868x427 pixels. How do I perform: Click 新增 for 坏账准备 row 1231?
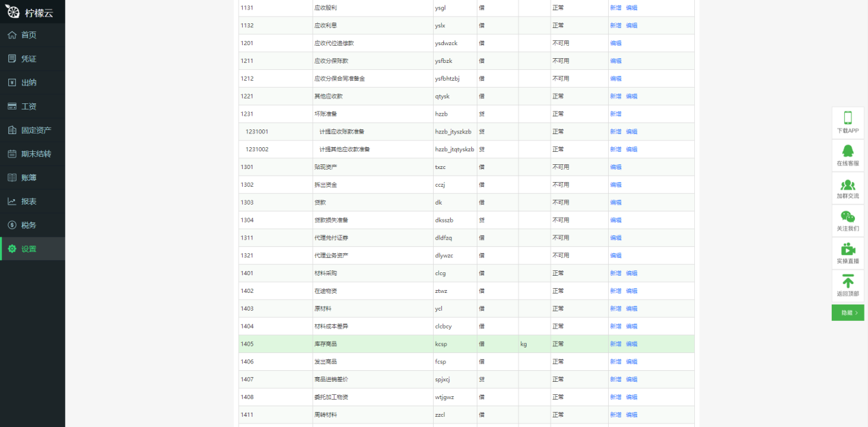(x=616, y=114)
